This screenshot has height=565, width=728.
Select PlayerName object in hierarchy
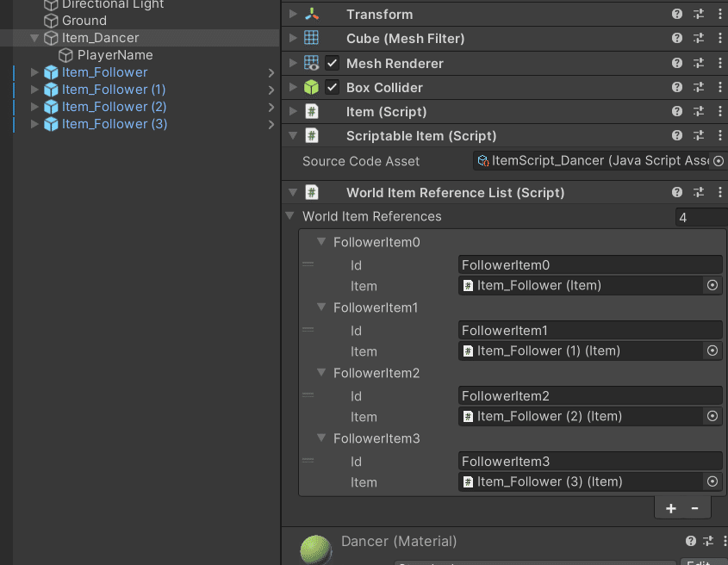pos(115,55)
